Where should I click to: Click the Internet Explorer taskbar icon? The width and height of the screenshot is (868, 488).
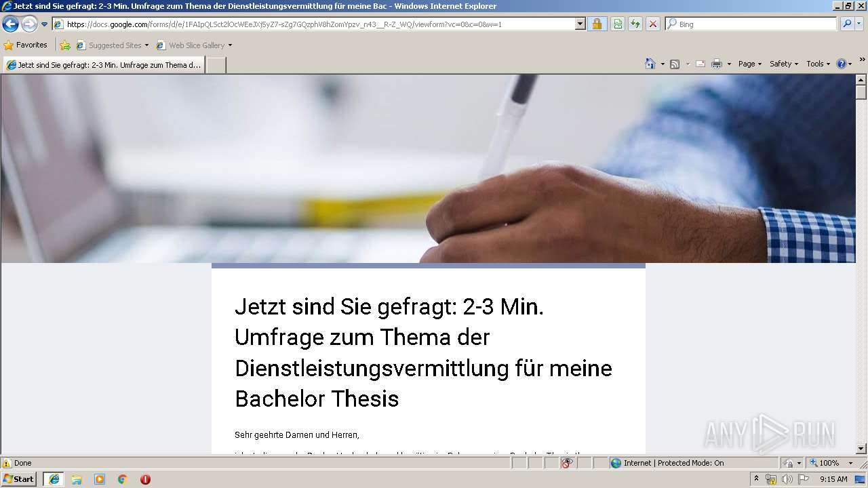[x=54, y=479]
